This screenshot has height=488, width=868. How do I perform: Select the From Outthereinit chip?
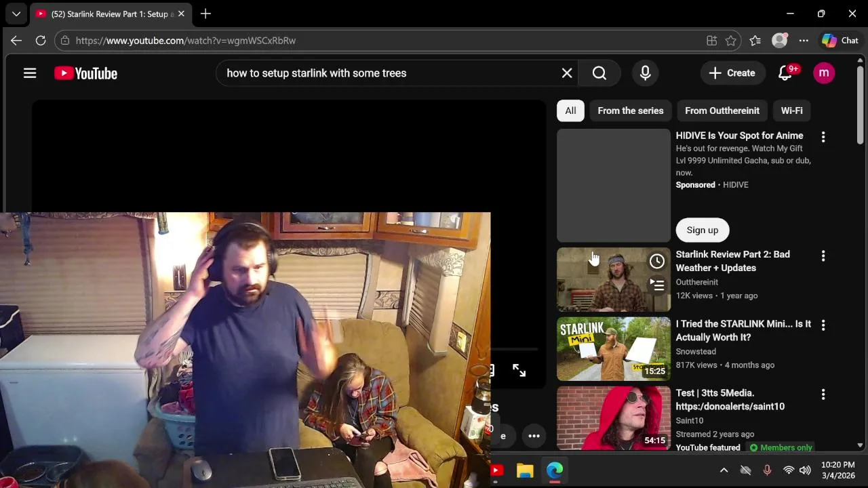722,110
